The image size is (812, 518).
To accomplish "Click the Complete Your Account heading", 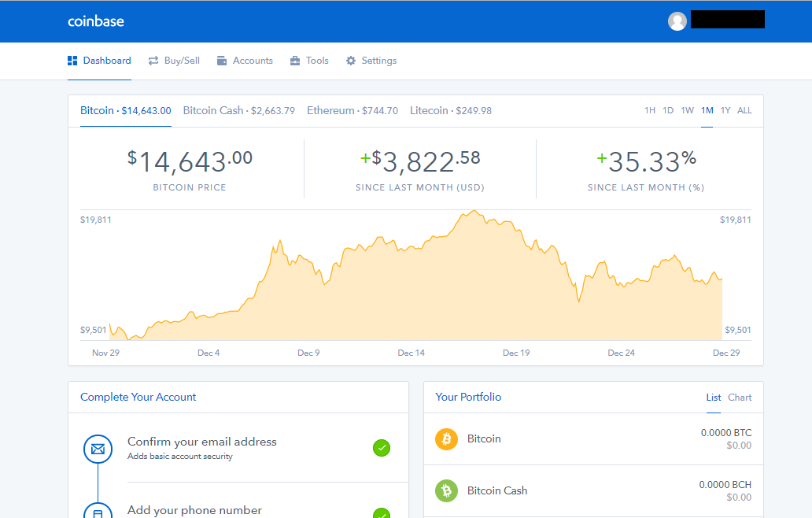I will [x=138, y=397].
